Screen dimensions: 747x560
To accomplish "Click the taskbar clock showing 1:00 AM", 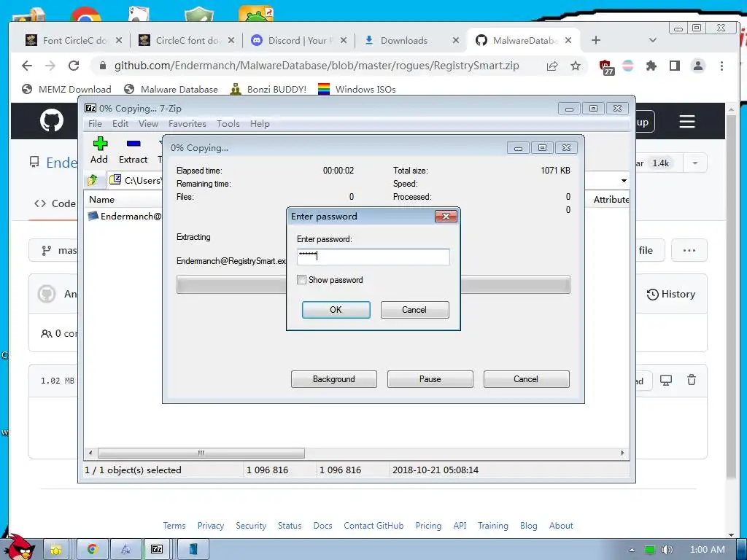I will tap(707, 550).
